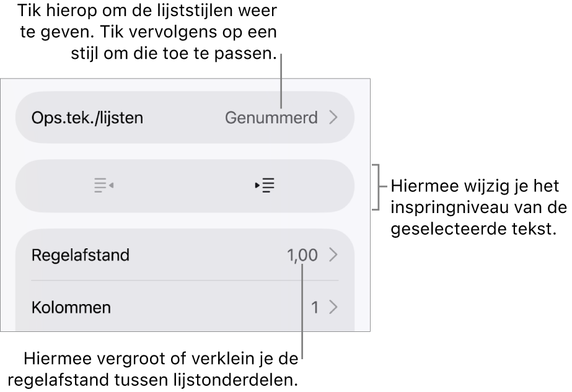Viewport: 572px width, 392px height.
Task: Click the divider line under Regelafstand
Action: 185,280
